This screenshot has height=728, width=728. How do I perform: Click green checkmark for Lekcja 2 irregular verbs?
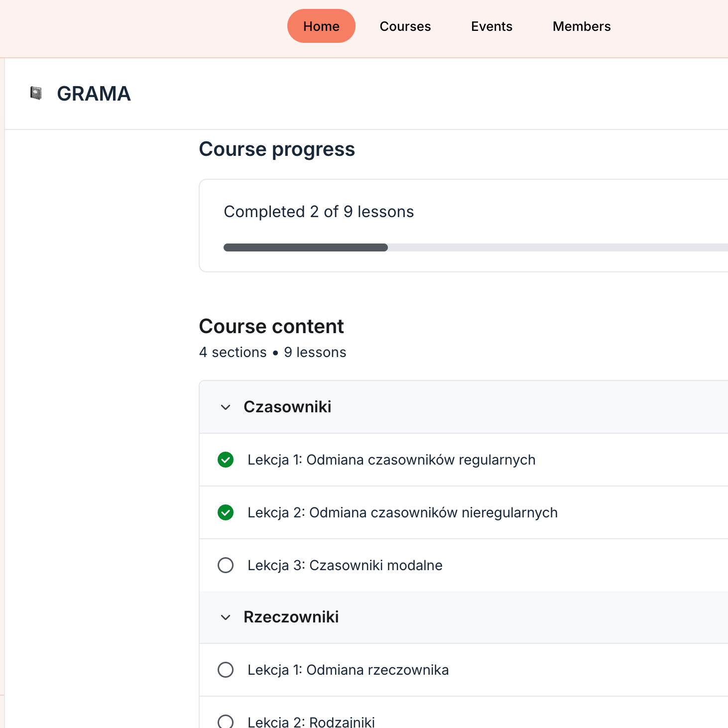point(226,512)
